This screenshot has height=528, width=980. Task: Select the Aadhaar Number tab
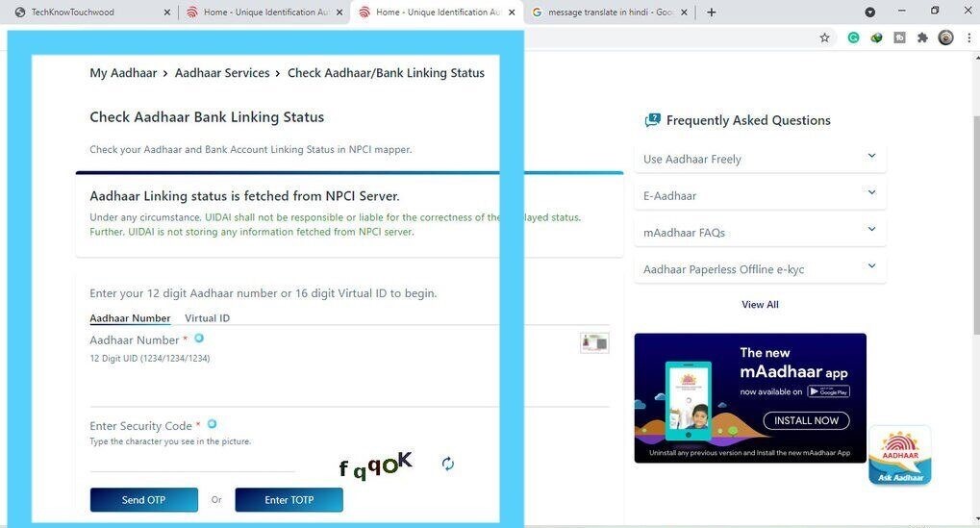pos(130,318)
